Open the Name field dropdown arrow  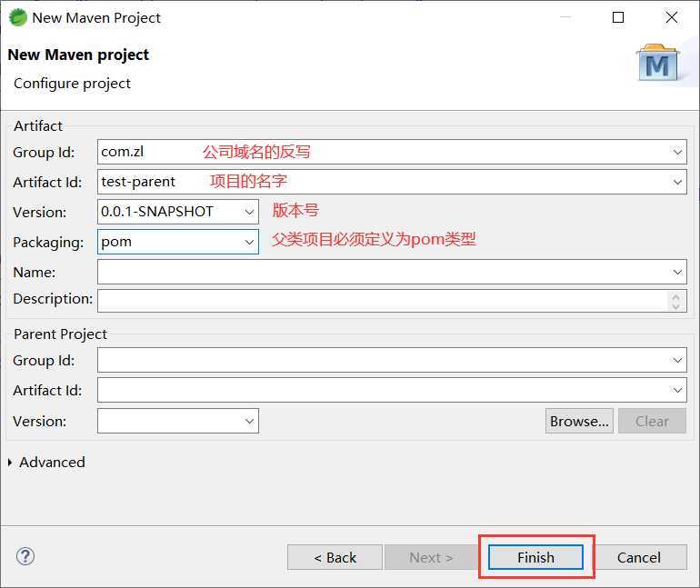[677, 272]
